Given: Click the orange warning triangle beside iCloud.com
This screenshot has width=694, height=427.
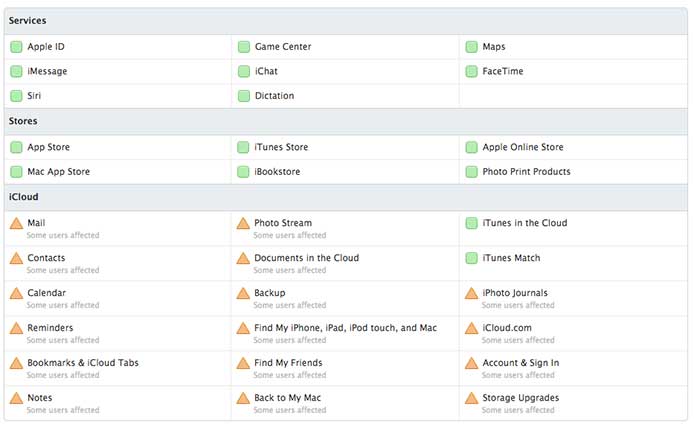Looking at the screenshot, I should tap(471, 328).
